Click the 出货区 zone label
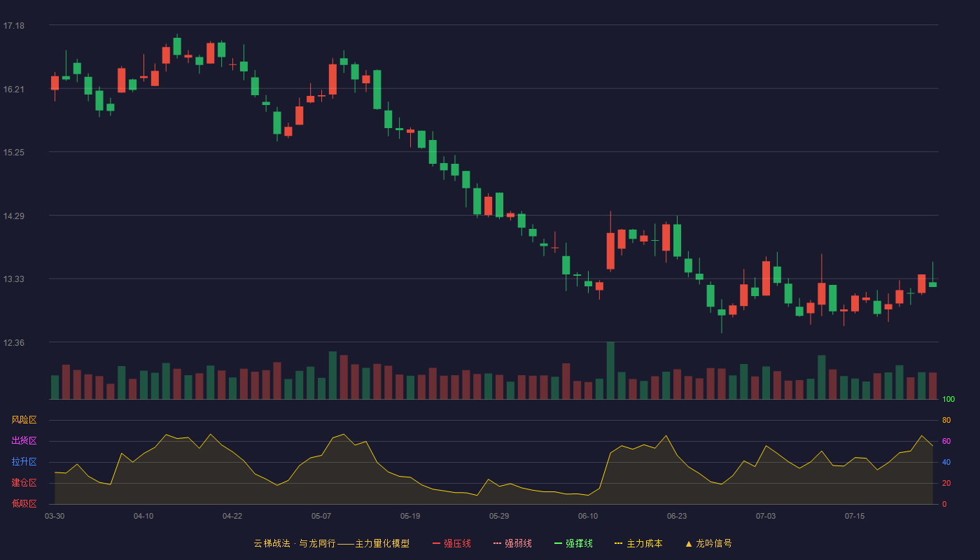980x560 pixels. tap(24, 441)
